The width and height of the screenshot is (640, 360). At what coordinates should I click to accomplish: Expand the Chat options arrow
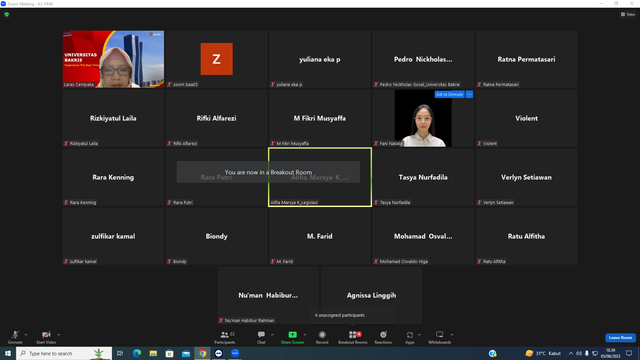coord(272,335)
